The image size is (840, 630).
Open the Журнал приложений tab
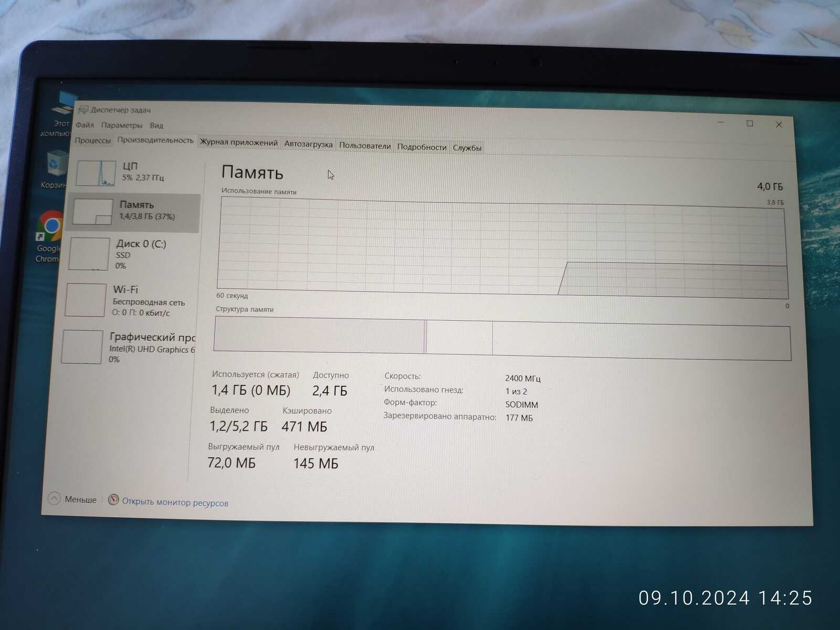239,143
